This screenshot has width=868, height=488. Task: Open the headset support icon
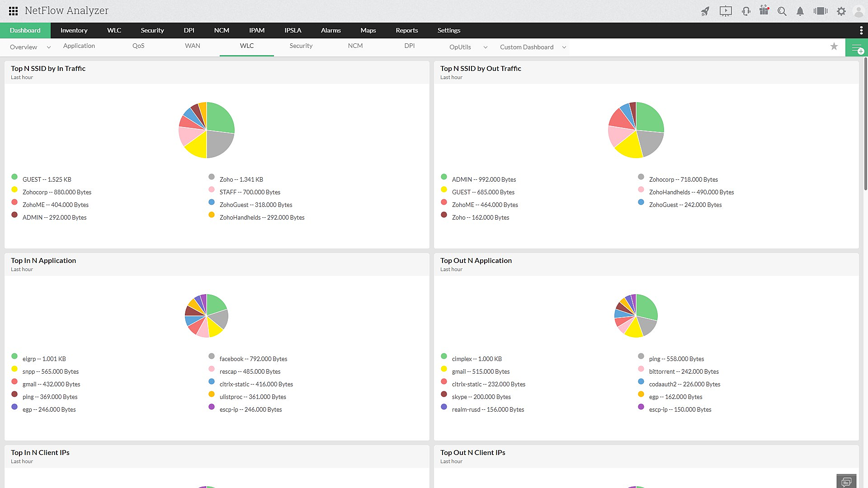[x=746, y=11]
